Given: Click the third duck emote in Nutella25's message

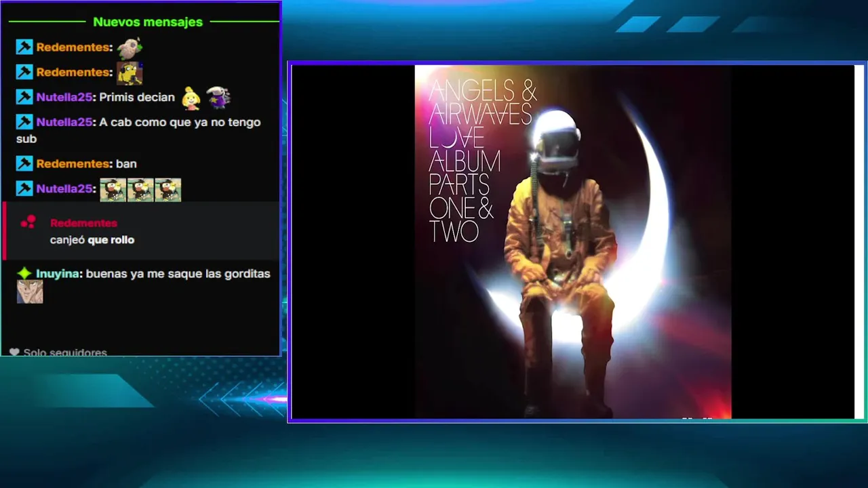Looking at the screenshot, I should click(167, 190).
